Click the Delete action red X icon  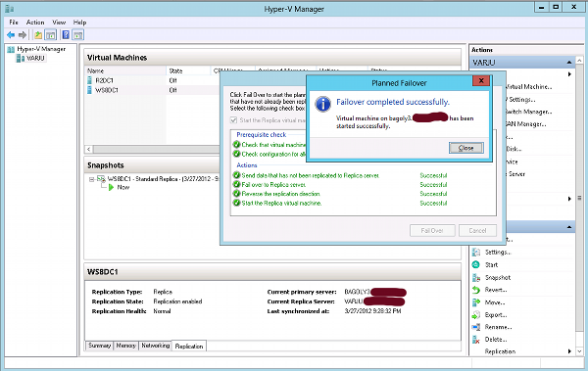point(476,340)
